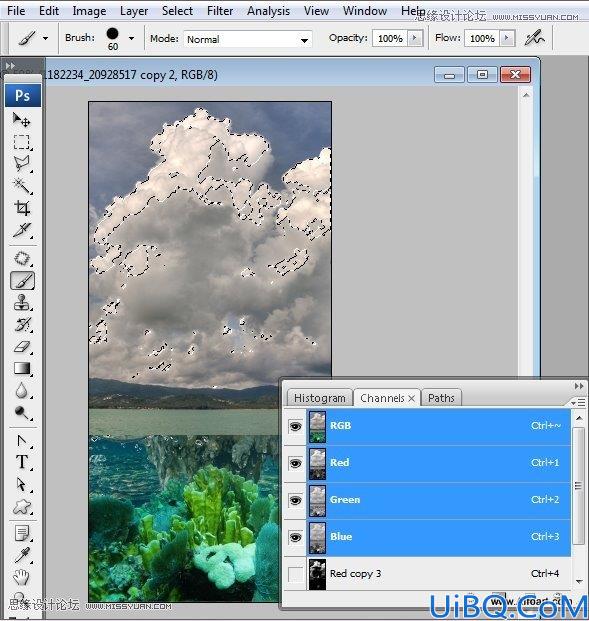Select the Gradient tool

coord(21,368)
